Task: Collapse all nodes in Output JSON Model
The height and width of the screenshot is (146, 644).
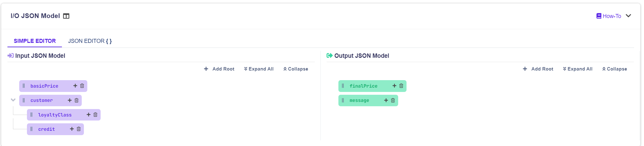Action: (x=615, y=69)
